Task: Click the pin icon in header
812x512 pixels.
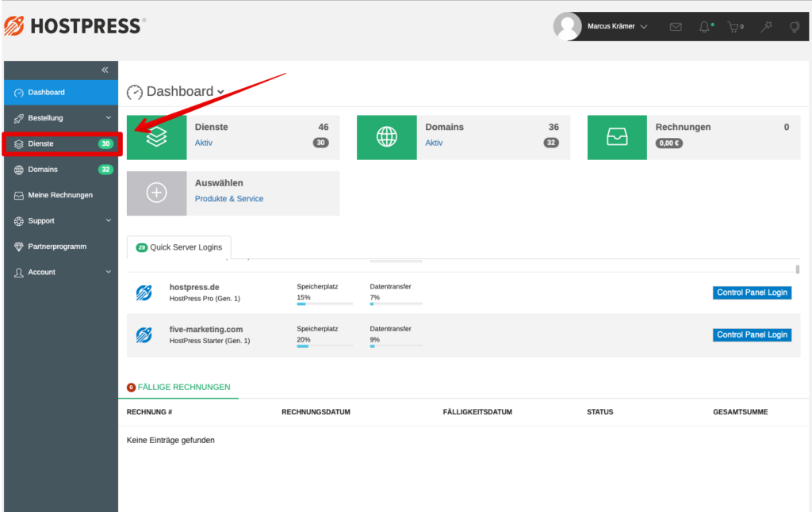Action: point(766,26)
